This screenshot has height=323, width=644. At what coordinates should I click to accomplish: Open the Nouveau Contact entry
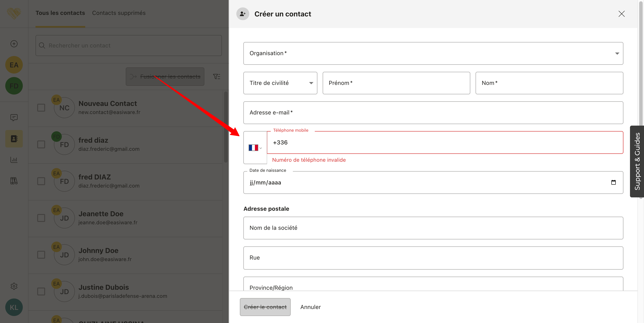126,108
